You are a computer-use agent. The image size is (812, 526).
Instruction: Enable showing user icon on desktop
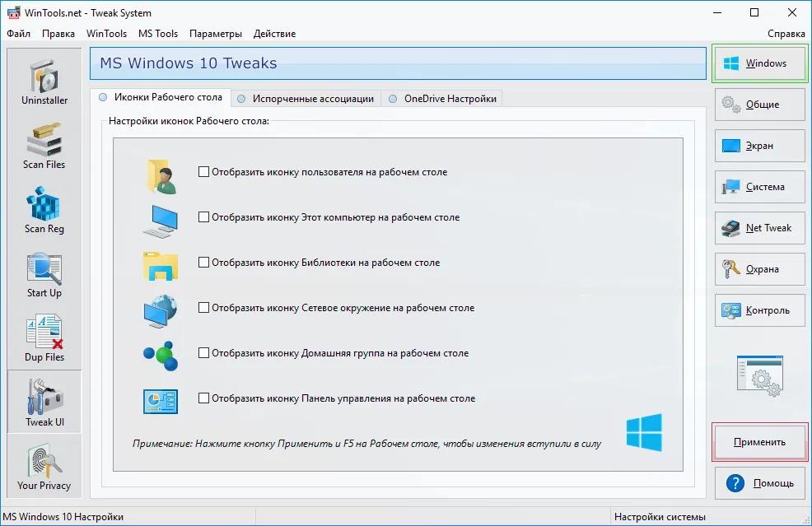click(x=203, y=172)
